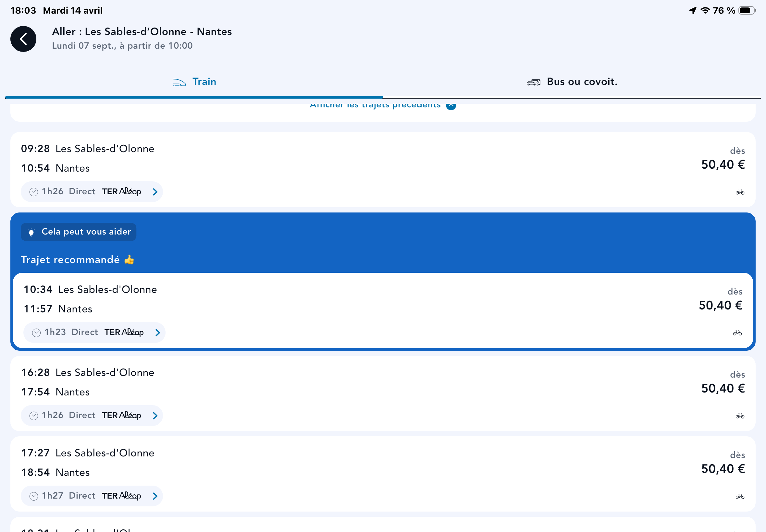Click 'Afficher les trajets précédents' link
Viewport: 766px width, 532px height.
pyautogui.click(x=375, y=105)
